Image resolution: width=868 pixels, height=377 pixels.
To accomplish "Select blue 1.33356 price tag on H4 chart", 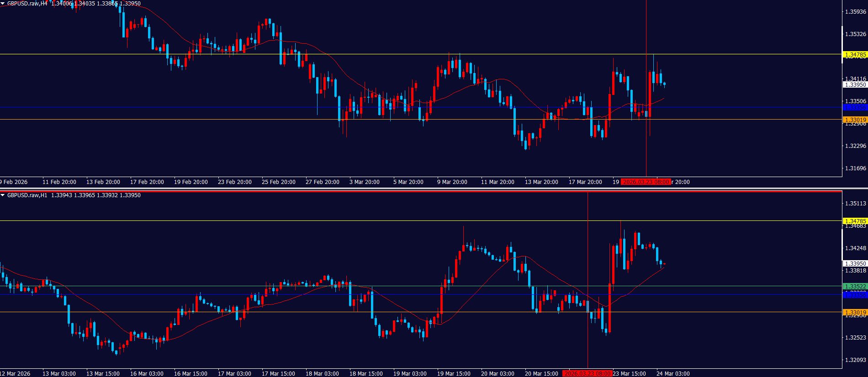I will pyautogui.click(x=855, y=108).
